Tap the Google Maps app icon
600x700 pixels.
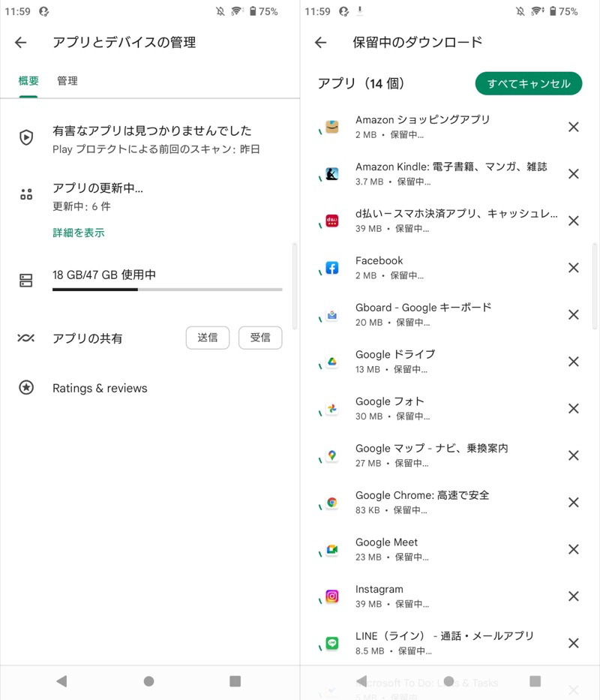click(x=331, y=455)
